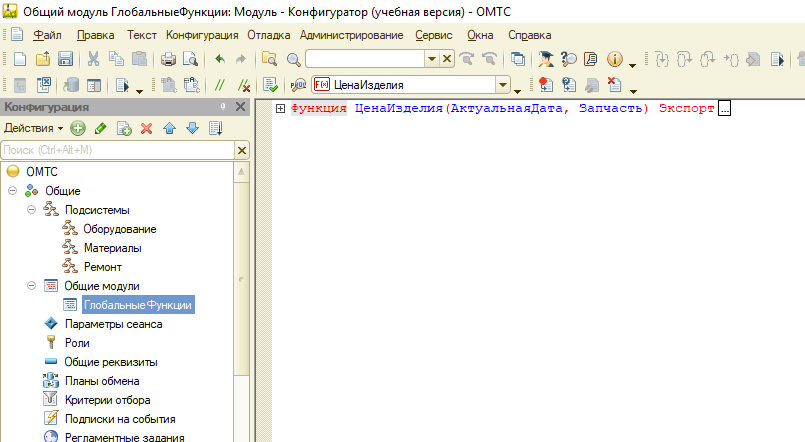Click the Cut scissors icon
805x442 pixels.
93,59
